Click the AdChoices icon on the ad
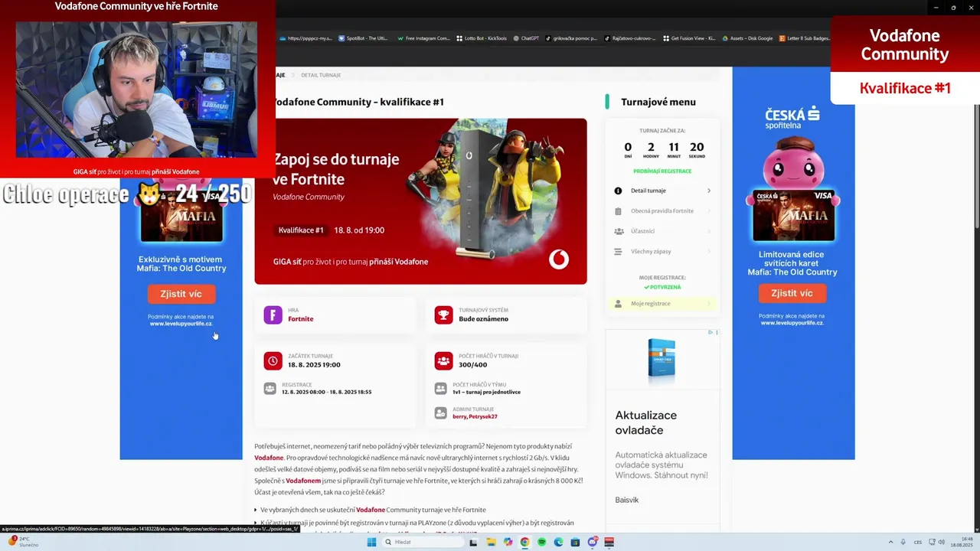 click(x=710, y=333)
